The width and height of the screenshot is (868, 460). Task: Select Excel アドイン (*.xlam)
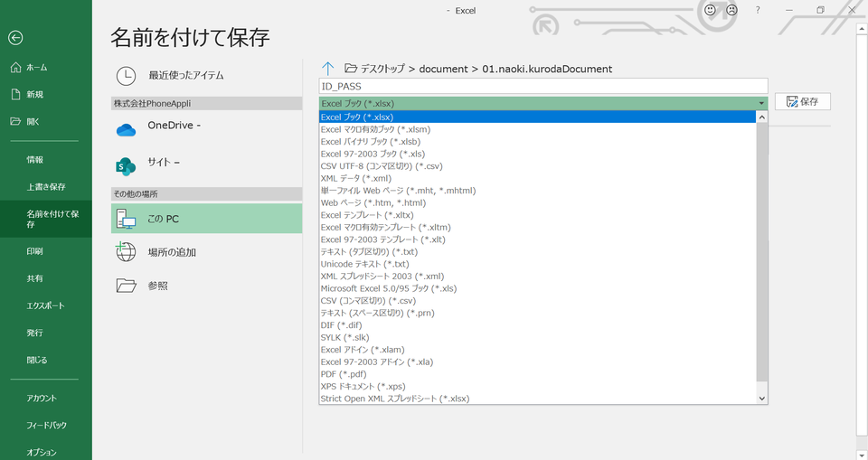tap(537, 349)
